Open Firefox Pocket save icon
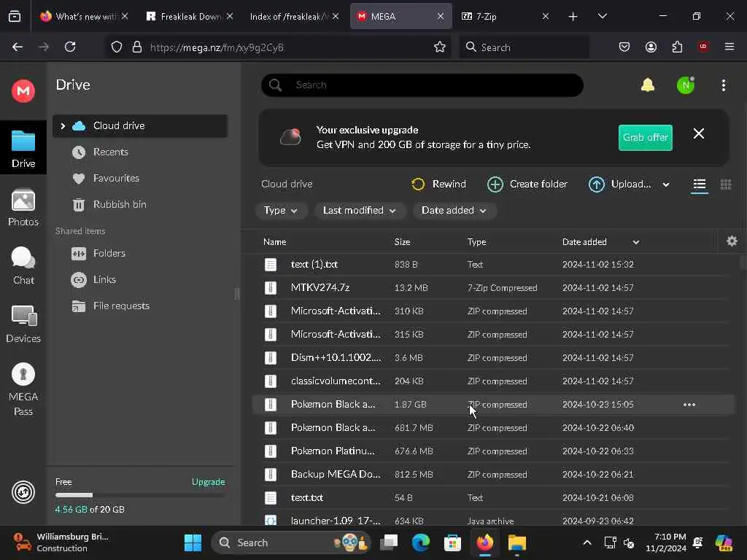This screenshot has height=560, width=747. click(x=624, y=47)
